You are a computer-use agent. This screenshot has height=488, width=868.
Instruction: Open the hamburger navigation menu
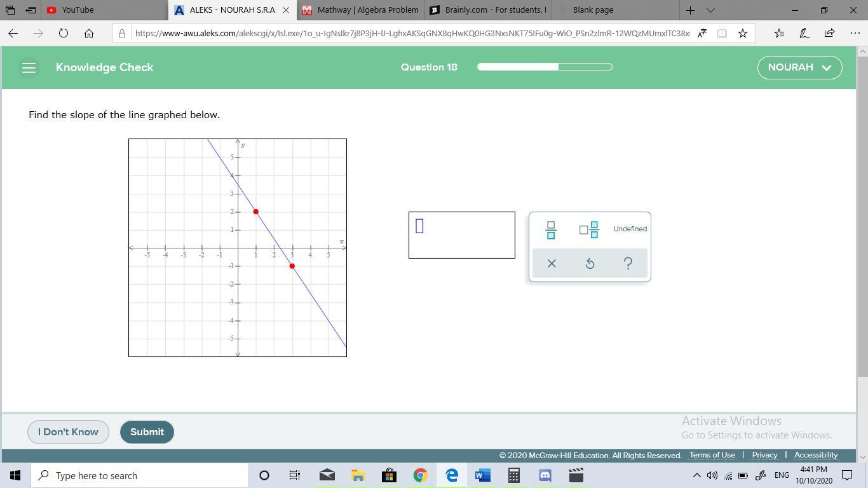29,67
